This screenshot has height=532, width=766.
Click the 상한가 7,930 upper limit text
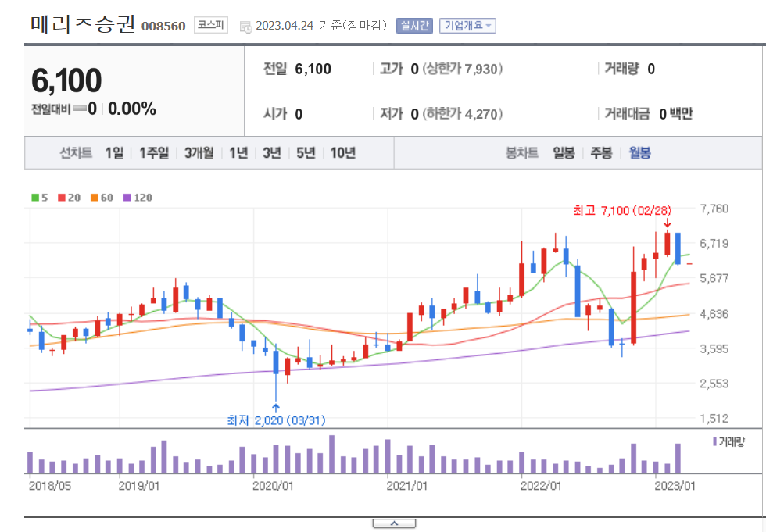462,69
